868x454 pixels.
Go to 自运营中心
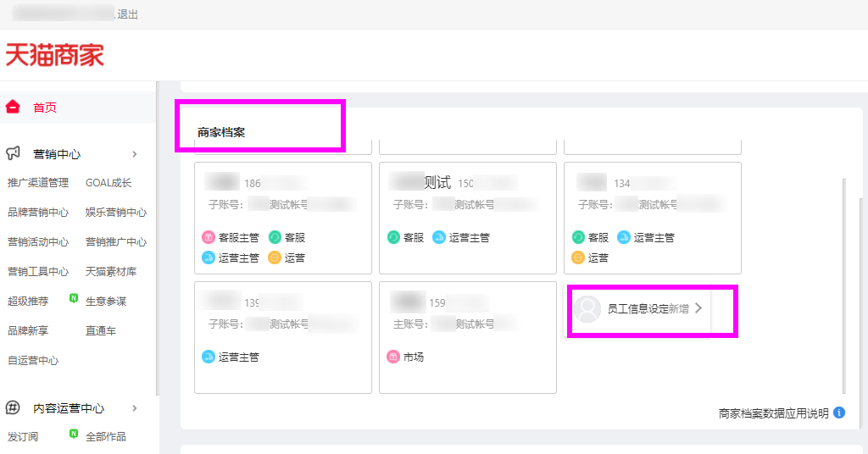33,361
